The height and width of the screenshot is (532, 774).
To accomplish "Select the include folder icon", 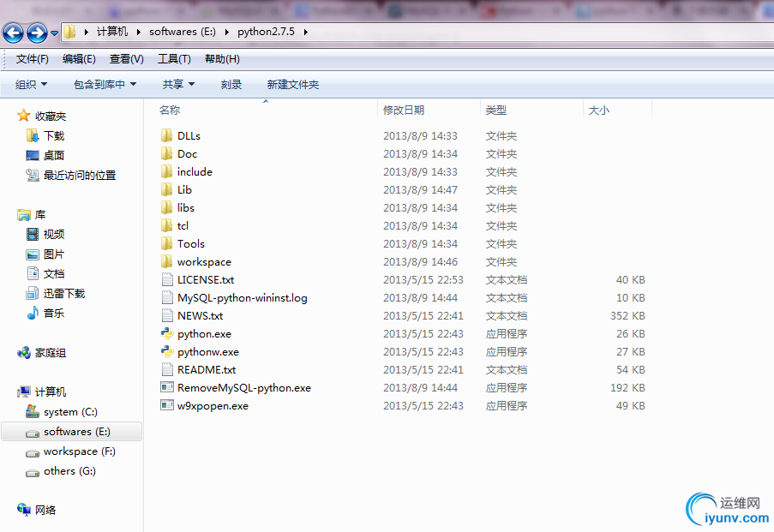I will click(167, 171).
